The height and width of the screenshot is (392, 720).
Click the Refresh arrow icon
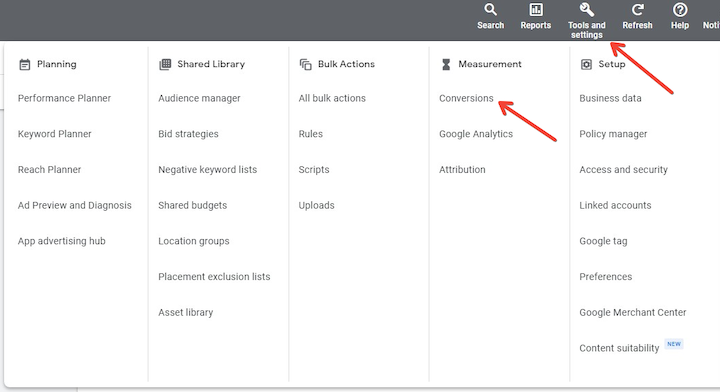637,10
